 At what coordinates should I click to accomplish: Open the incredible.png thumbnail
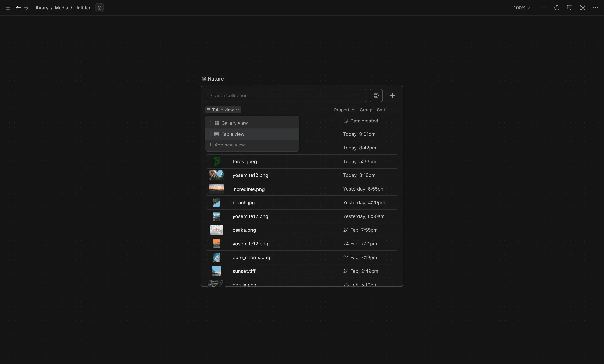[x=217, y=189]
